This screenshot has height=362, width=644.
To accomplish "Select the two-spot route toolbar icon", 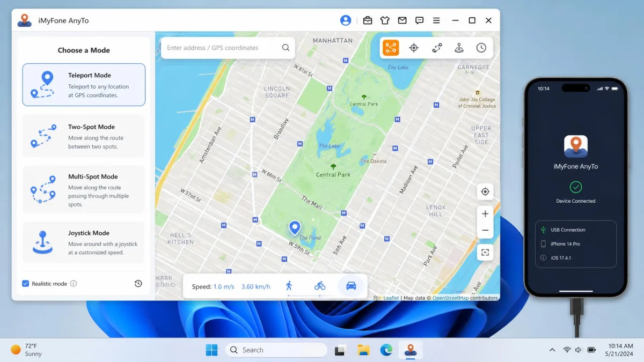I will pyautogui.click(x=437, y=48).
